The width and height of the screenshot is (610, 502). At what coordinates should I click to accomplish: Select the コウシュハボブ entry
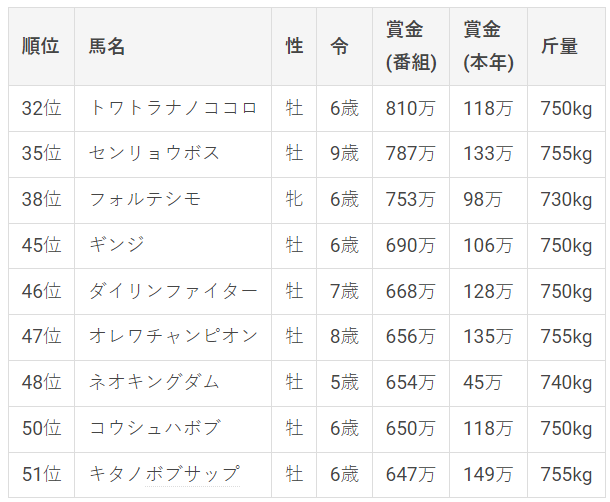pyautogui.click(x=155, y=428)
